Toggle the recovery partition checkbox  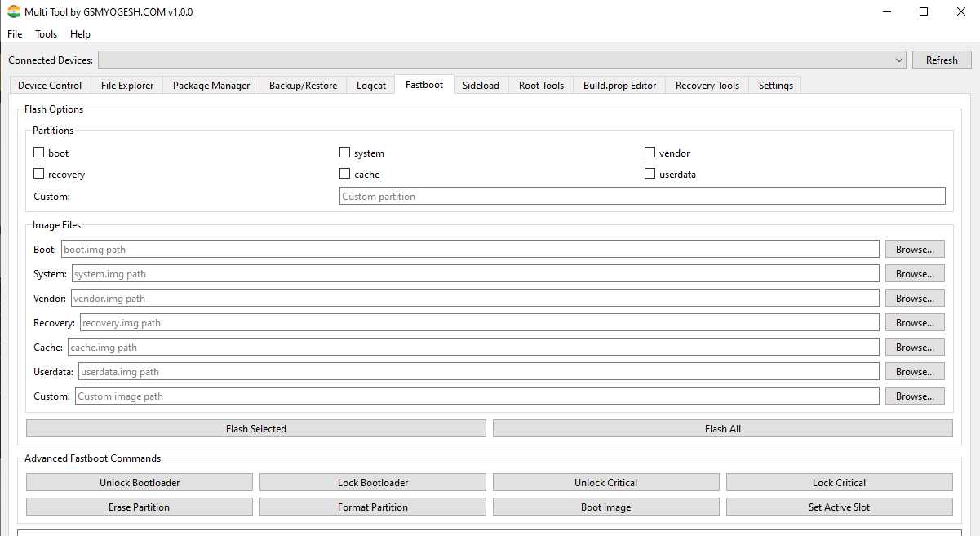[39, 174]
